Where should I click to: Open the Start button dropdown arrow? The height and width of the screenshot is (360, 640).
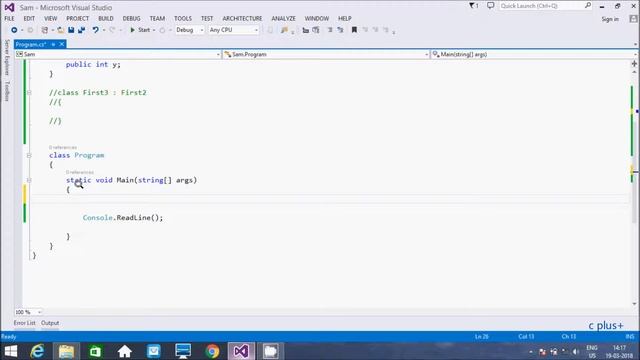pos(154,30)
